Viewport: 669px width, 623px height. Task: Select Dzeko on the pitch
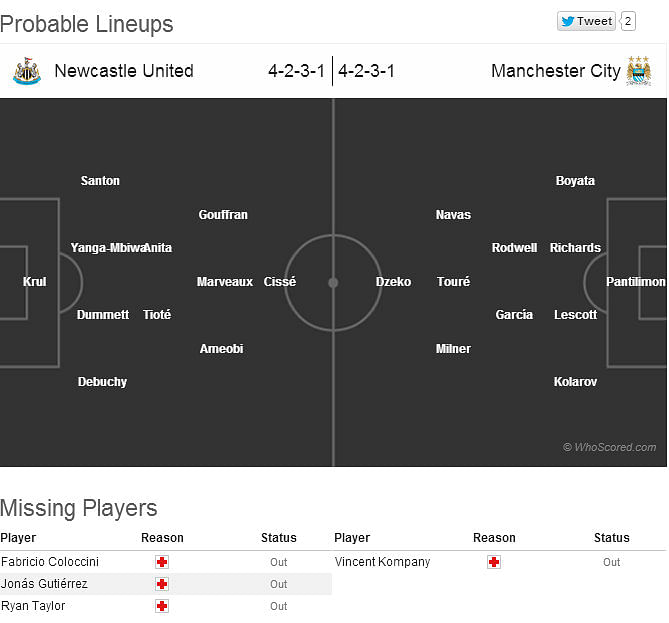tap(393, 282)
